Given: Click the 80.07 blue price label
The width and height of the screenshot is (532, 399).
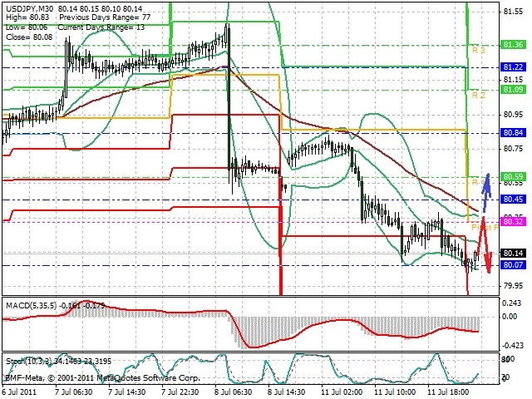Looking at the screenshot, I should (513, 264).
